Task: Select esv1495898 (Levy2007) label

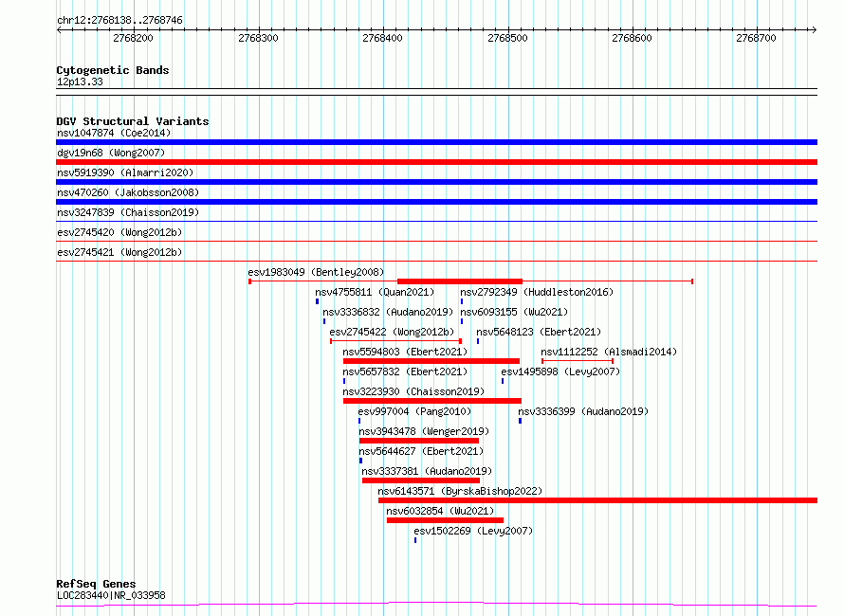Action: [560, 371]
